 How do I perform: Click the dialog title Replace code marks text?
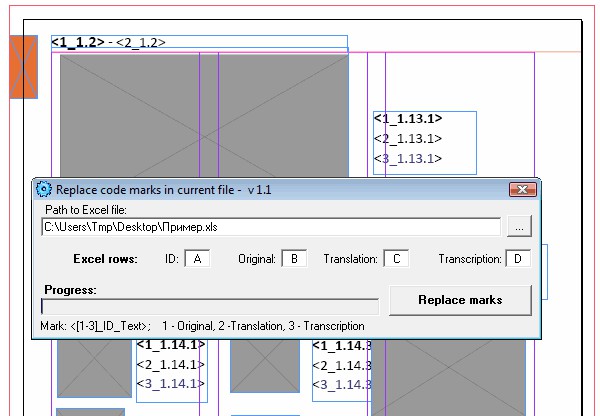tap(163, 189)
